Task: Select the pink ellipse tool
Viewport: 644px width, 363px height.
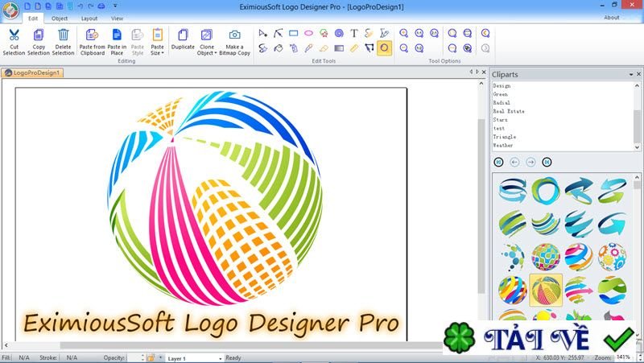Action: coord(308,33)
